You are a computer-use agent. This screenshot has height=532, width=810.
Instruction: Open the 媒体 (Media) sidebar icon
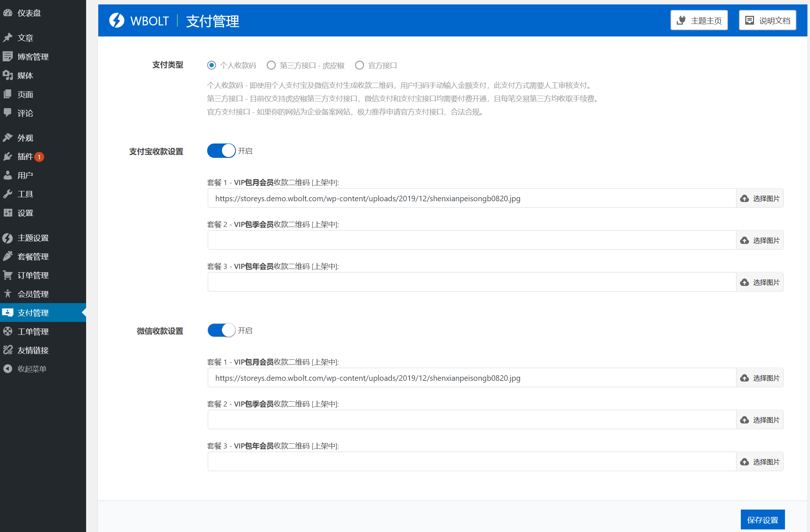(8, 75)
